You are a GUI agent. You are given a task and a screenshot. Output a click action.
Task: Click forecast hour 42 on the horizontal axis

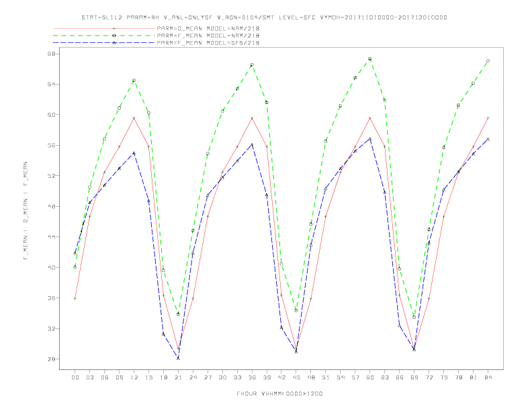click(281, 377)
